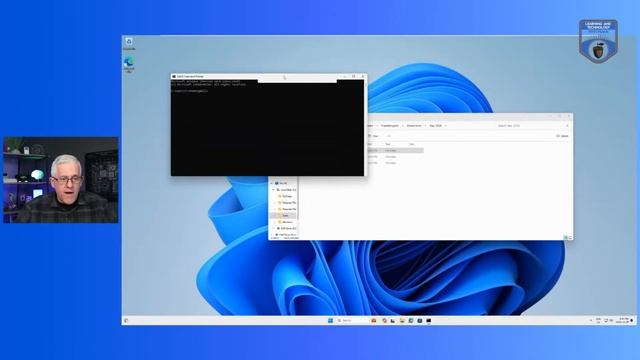Viewport: 640px width, 360px height.
Task: Collapse the Local Disk (C:) tree node
Action: pyautogui.click(x=273, y=190)
